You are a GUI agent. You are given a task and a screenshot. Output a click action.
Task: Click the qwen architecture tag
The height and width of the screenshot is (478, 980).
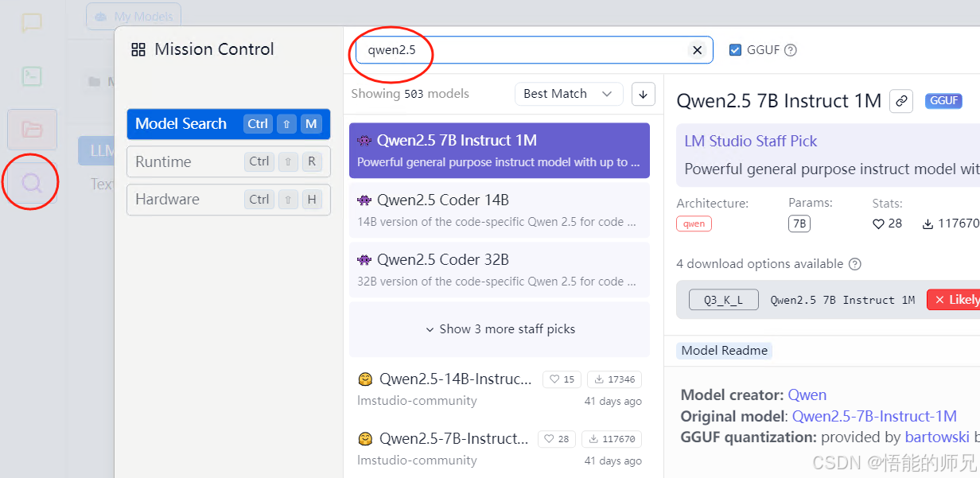coord(694,223)
